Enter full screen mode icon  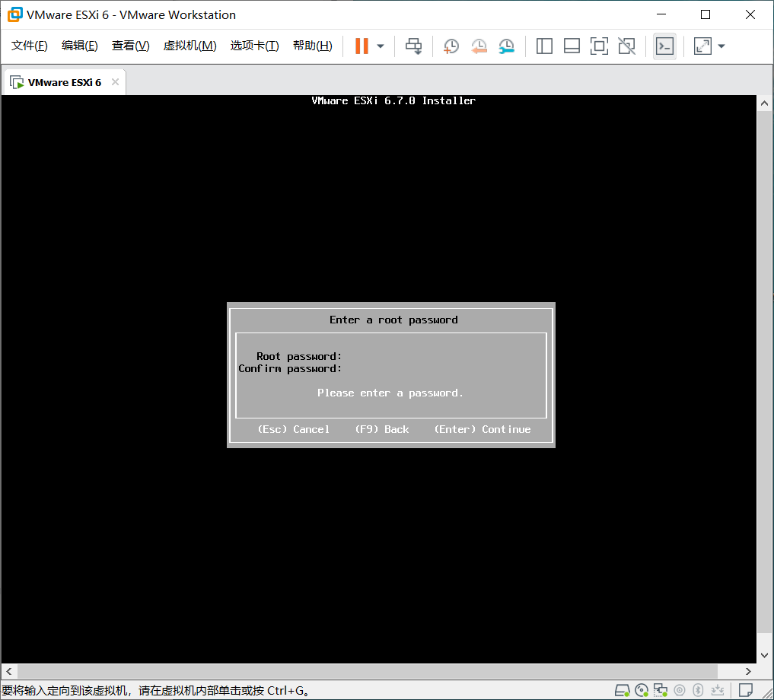tap(599, 46)
